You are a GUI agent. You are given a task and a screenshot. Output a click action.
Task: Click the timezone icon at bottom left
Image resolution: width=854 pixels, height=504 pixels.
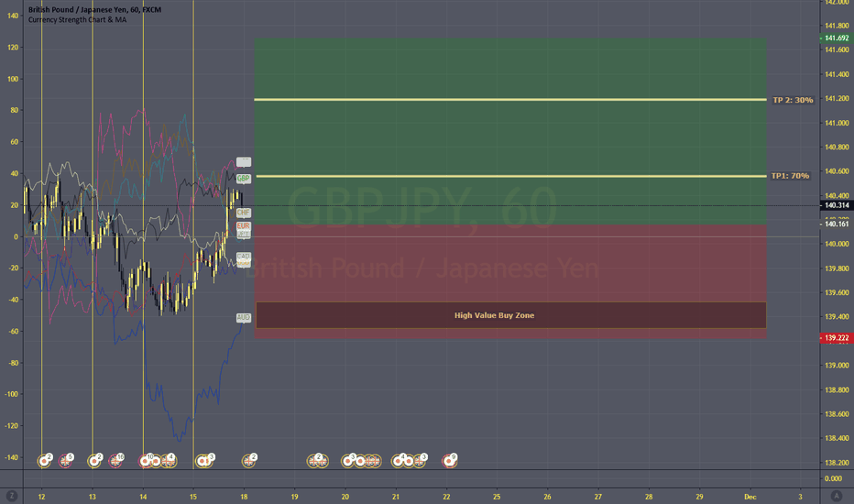pyautogui.click(x=11, y=496)
